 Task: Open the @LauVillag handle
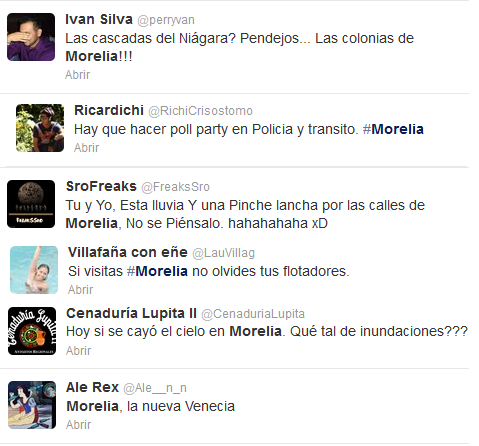tap(224, 253)
